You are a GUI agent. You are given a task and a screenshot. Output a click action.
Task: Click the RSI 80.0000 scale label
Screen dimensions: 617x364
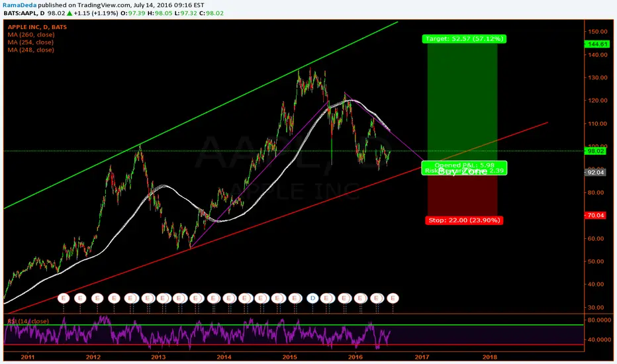point(600,320)
